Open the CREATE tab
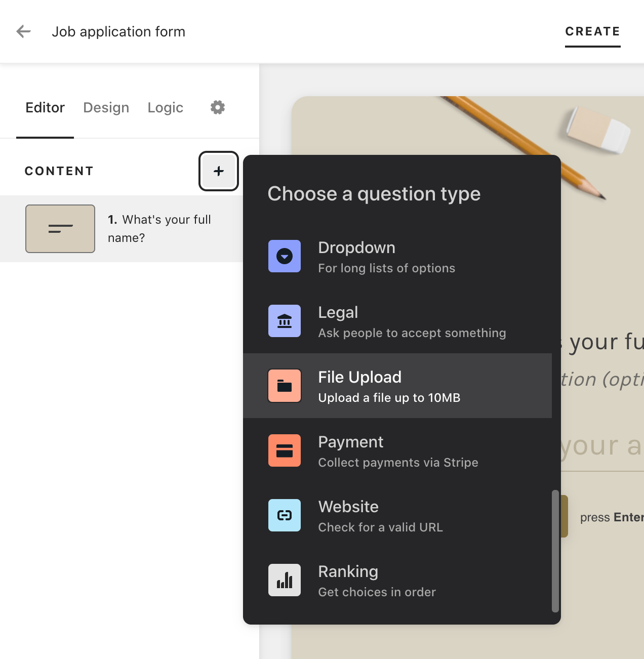Image resolution: width=644 pixels, height=659 pixels. [x=593, y=31]
